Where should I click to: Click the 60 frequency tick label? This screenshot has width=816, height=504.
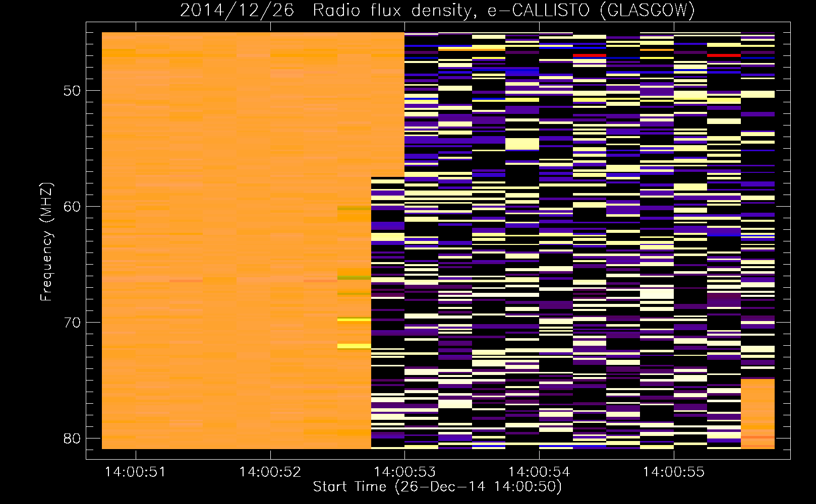click(73, 207)
